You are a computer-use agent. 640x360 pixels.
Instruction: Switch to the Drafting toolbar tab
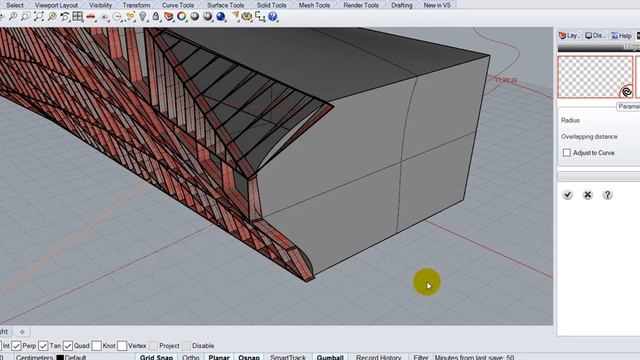(x=402, y=5)
